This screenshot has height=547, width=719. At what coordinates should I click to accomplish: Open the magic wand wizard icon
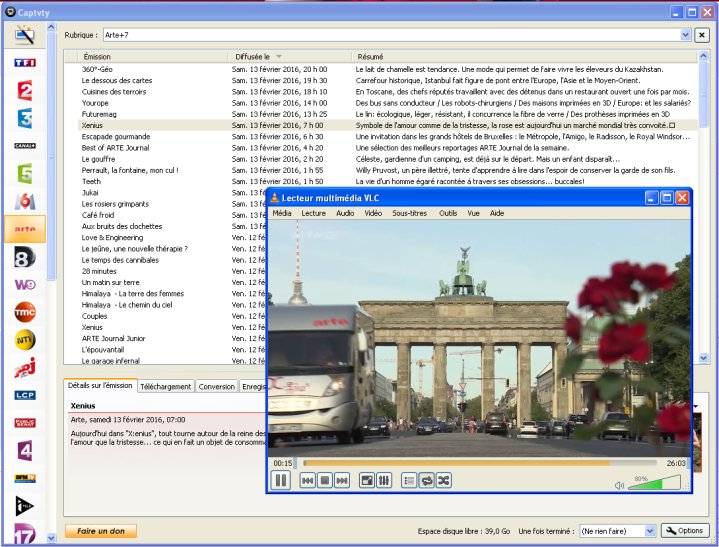tap(25, 34)
